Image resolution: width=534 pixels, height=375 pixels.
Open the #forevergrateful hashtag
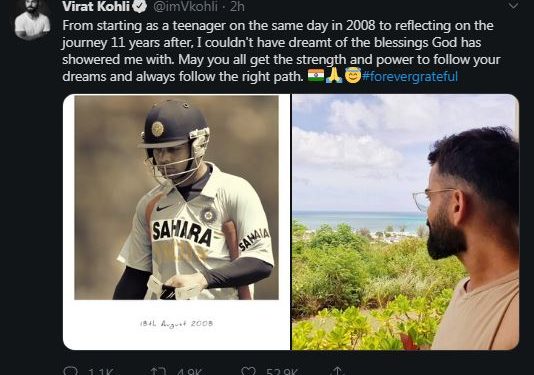[x=410, y=76]
